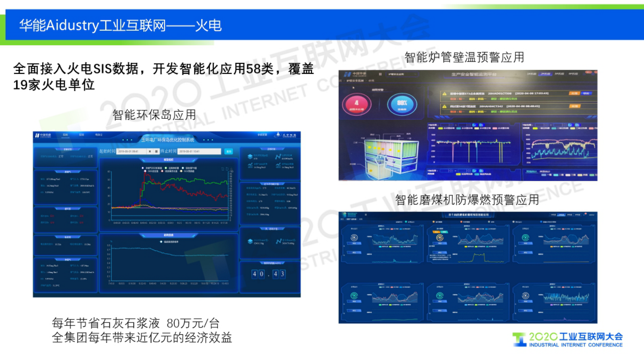Click the Huaneng logo in the furnace tube dashboard
This screenshot has width=644, height=362.
355,74
